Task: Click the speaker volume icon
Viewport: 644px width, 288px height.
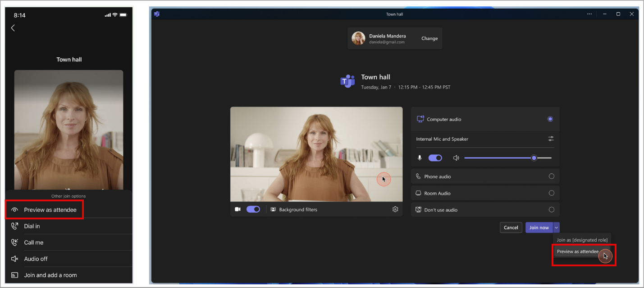Action: tap(456, 158)
